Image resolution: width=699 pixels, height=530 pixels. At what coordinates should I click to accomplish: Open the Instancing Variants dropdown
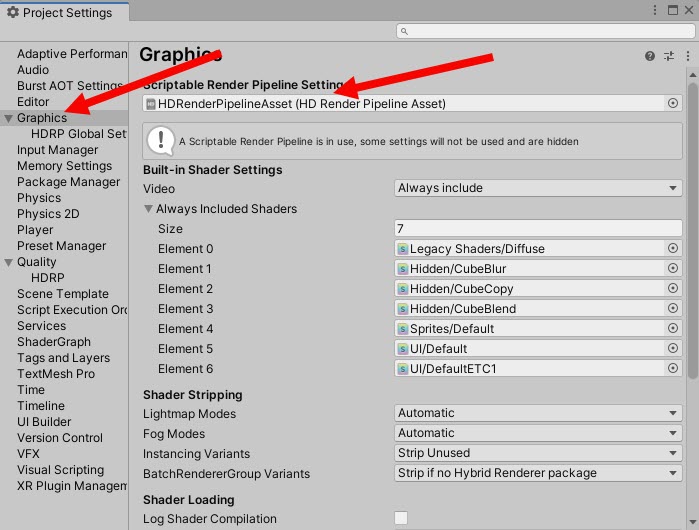coord(538,453)
